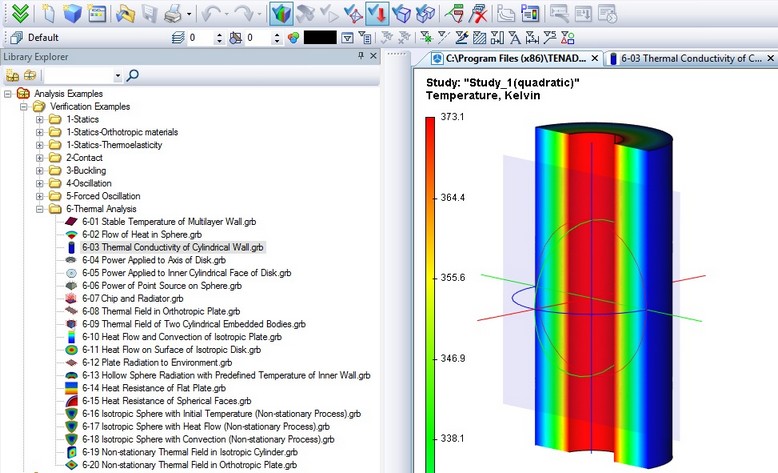
Task: Expand the 1-Statics folder
Action: (x=41, y=119)
